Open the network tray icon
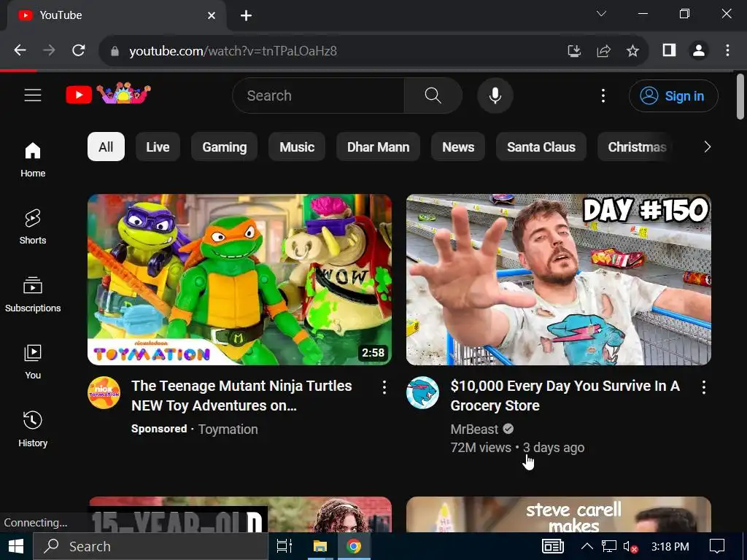Image resolution: width=747 pixels, height=560 pixels. (x=609, y=546)
